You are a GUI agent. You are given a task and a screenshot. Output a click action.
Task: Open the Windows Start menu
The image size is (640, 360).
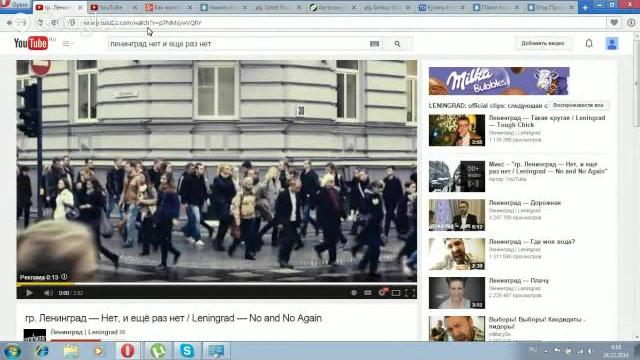(12, 351)
